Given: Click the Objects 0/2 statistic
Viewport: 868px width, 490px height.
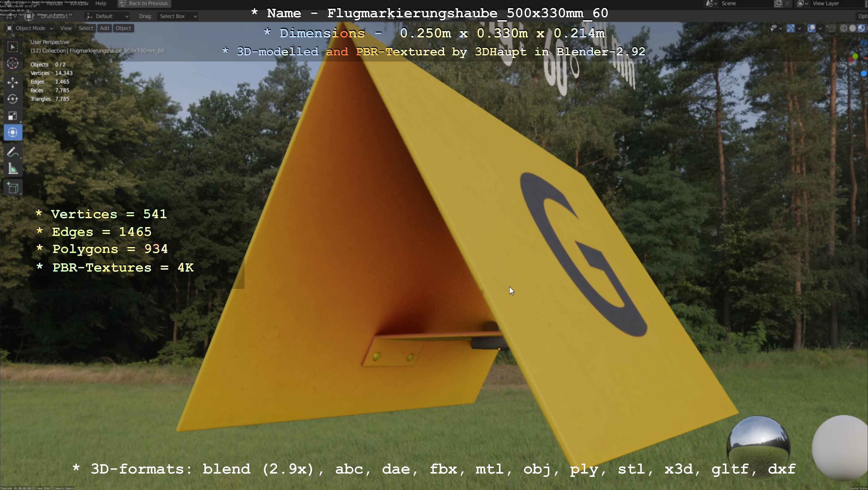Looking at the screenshot, I should point(48,65).
